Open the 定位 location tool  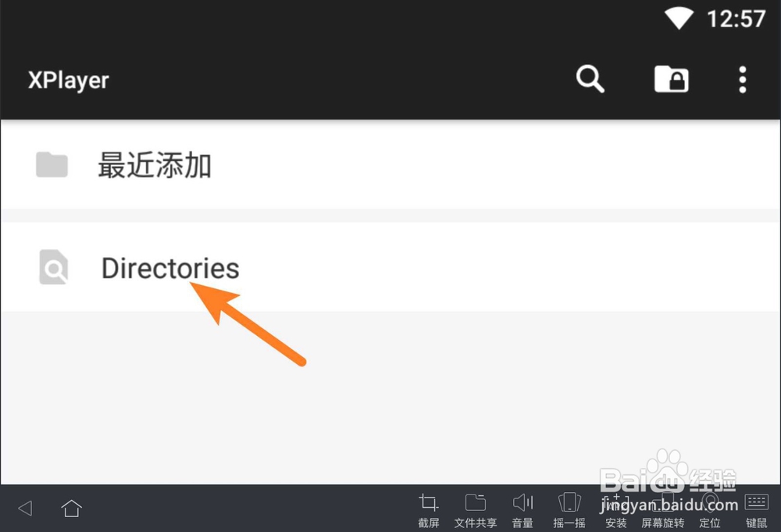(x=709, y=510)
